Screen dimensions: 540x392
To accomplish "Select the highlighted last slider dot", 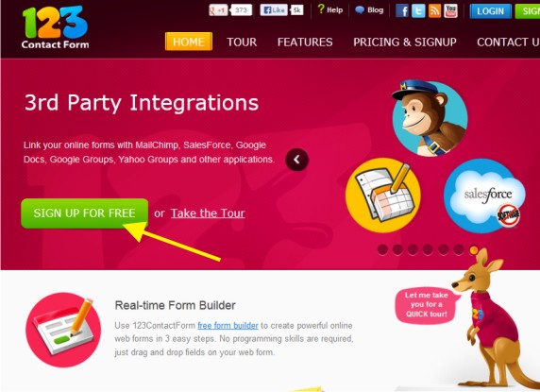I will (474, 249).
